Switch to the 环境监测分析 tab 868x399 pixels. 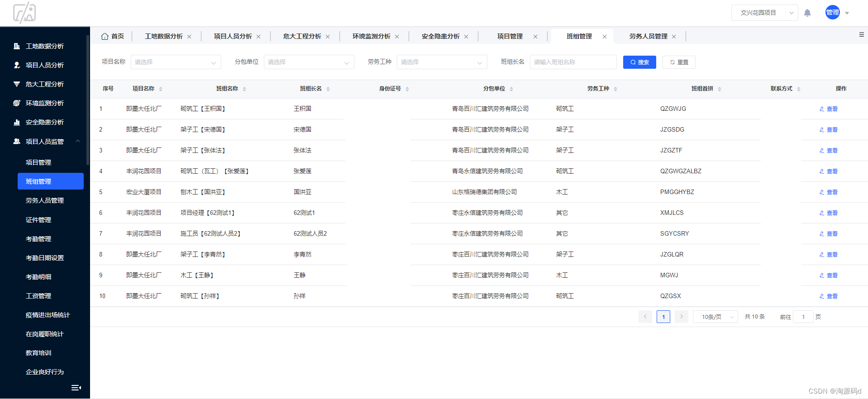372,36
